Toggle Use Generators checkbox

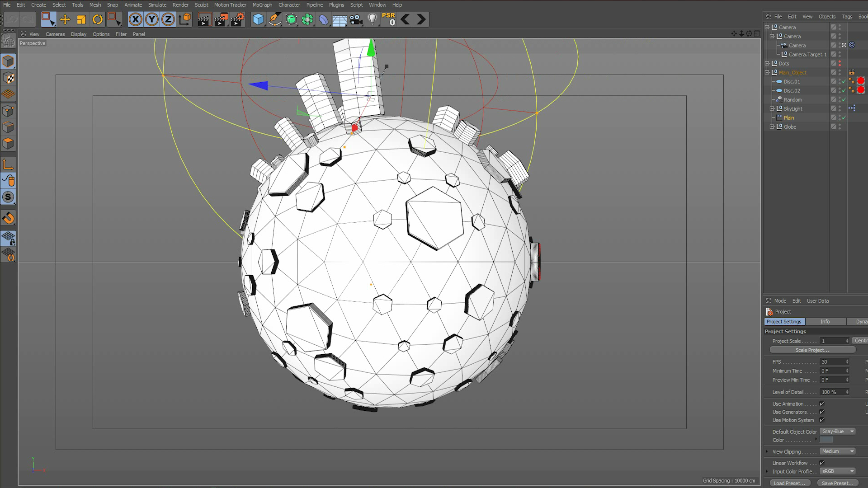click(x=822, y=412)
